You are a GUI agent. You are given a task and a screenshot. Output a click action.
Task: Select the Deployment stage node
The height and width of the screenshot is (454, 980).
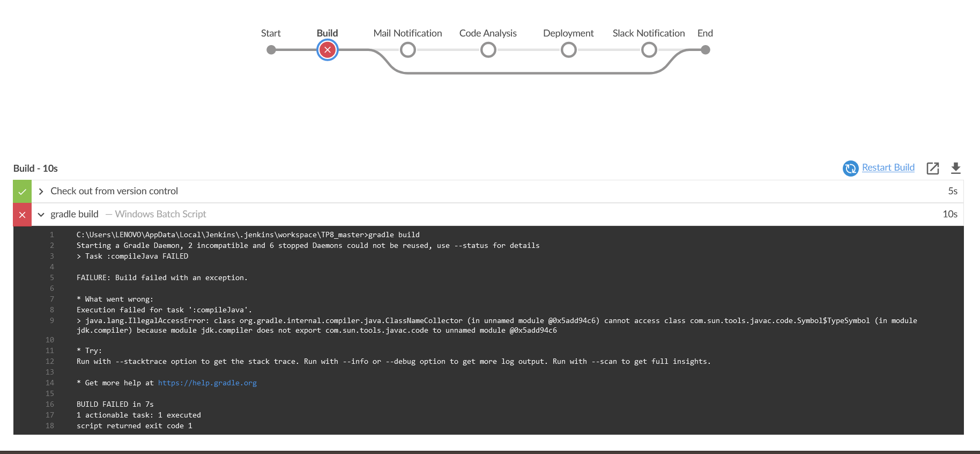pos(568,50)
